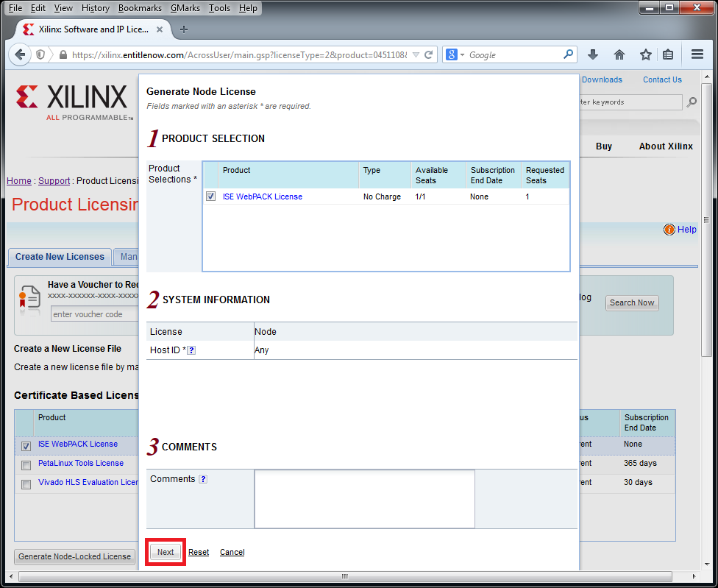The image size is (718, 588).
Task: Click the vertical scrollbar down arrow
Action: coord(706,564)
